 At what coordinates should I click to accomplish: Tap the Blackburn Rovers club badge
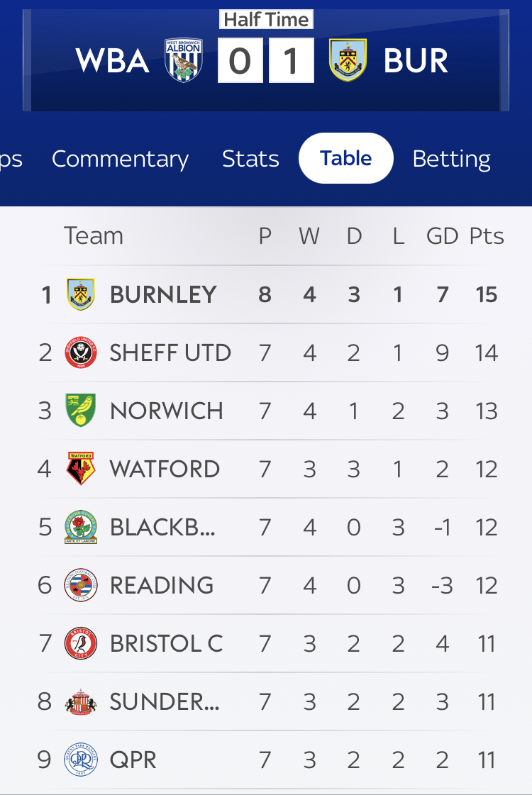coord(81,527)
